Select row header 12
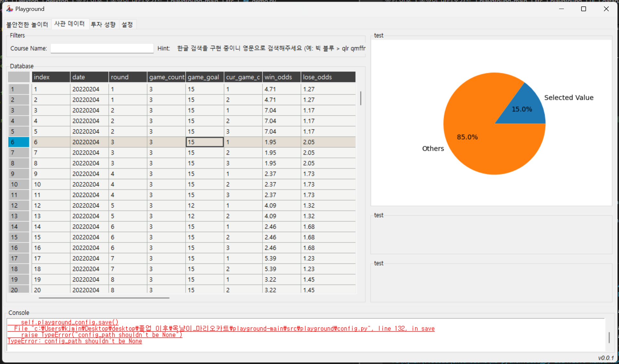Viewport: 619px width, 364px height. pos(19,205)
